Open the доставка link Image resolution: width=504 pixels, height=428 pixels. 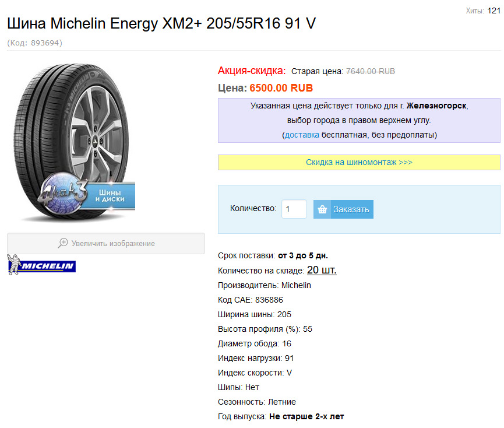pyautogui.click(x=302, y=135)
